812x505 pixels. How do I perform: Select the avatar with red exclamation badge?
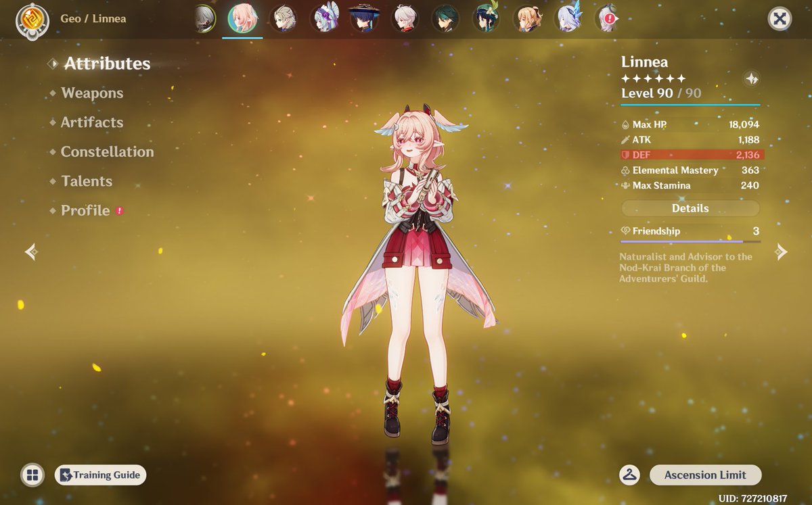click(607, 18)
